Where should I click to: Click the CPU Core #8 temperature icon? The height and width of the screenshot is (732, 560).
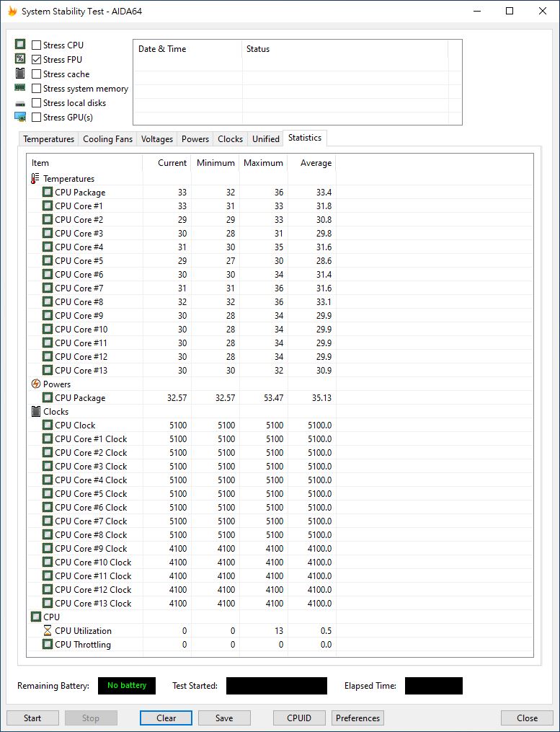point(47,301)
